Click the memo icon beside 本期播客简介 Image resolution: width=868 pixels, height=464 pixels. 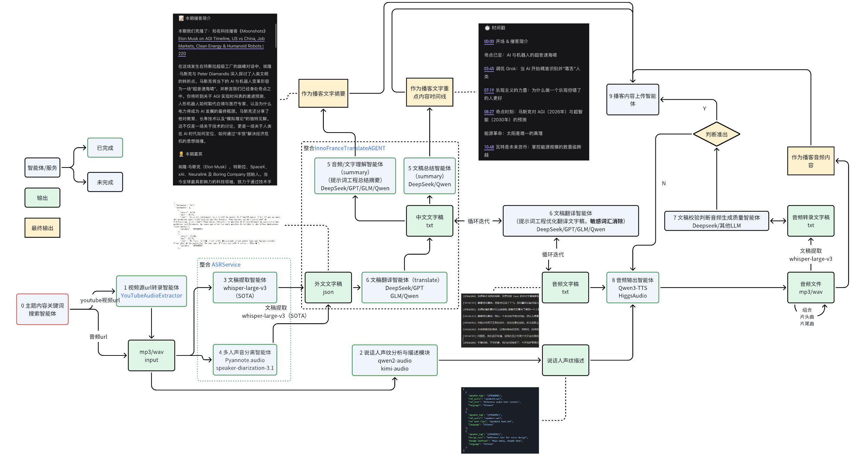pyautogui.click(x=181, y=18)
